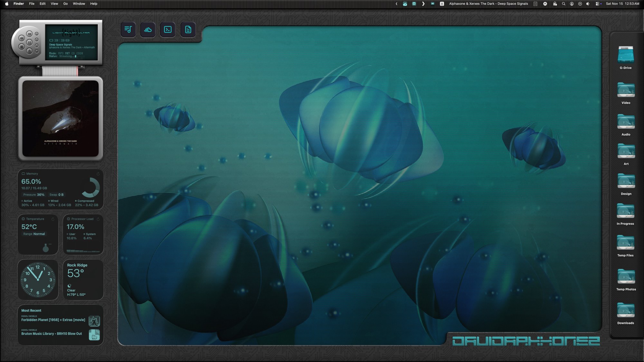Click the upward chevron on the player control wheel
The image size is (644, 362).
click(x=36, y=33)
